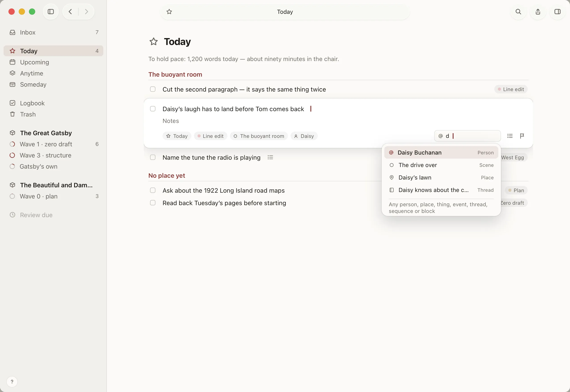Open the Trash

(x=53, y=114)
